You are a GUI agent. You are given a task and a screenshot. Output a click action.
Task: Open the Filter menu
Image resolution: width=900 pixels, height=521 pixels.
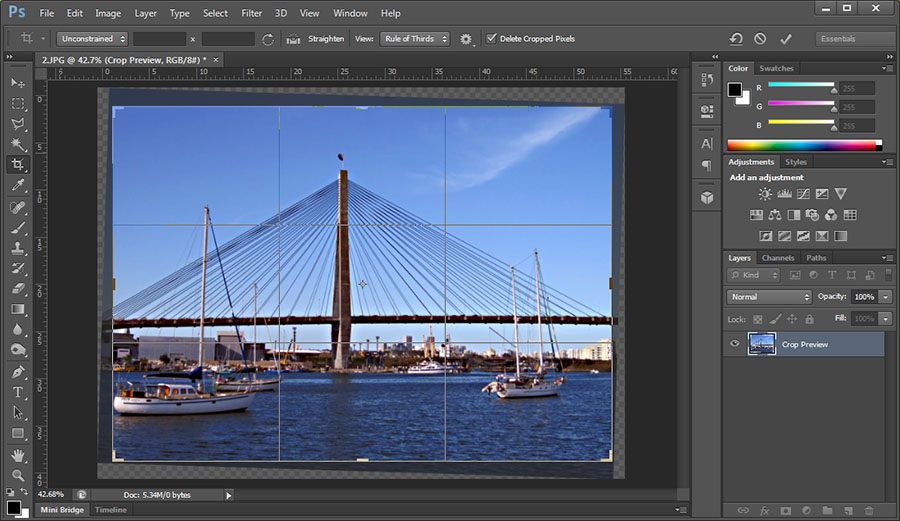coord(251,13)
